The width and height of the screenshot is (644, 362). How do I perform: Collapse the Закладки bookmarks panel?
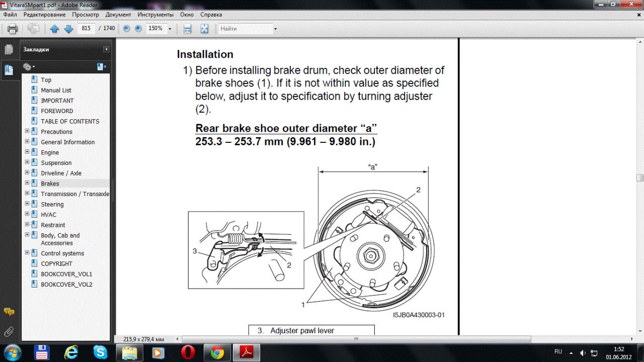click(x=106, y=49)
